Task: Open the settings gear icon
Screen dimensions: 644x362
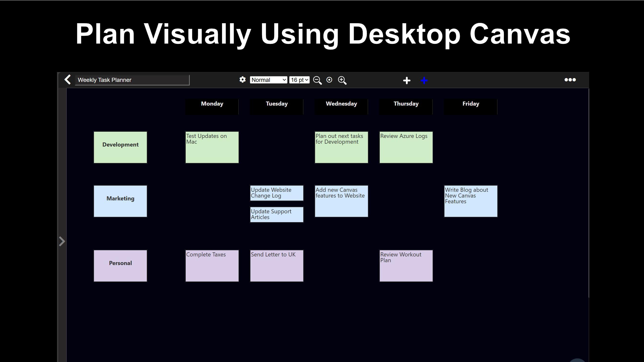Action: coord(242,80)
